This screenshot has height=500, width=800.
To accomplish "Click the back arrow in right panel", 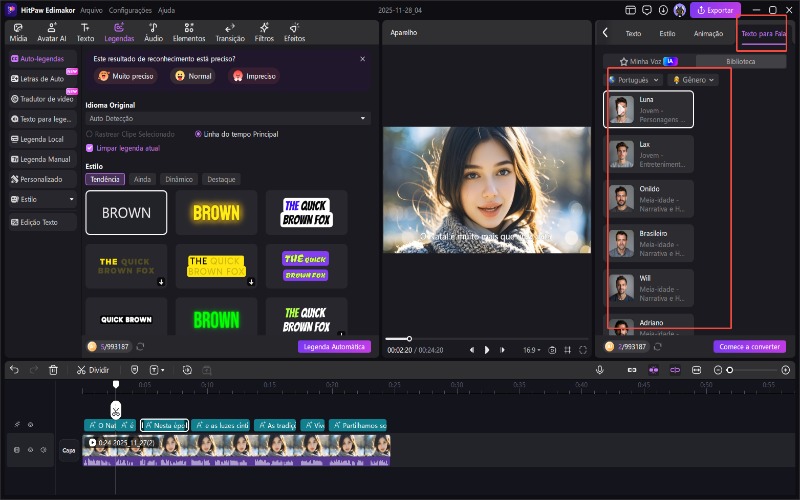I will click(606, 33).
